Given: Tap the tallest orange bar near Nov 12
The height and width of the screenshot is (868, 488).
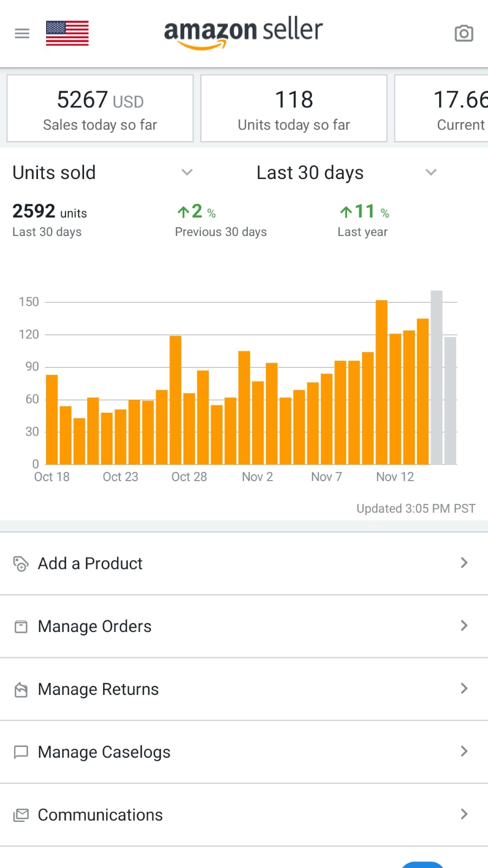Looking at the screenshot, I should (382, 382).
